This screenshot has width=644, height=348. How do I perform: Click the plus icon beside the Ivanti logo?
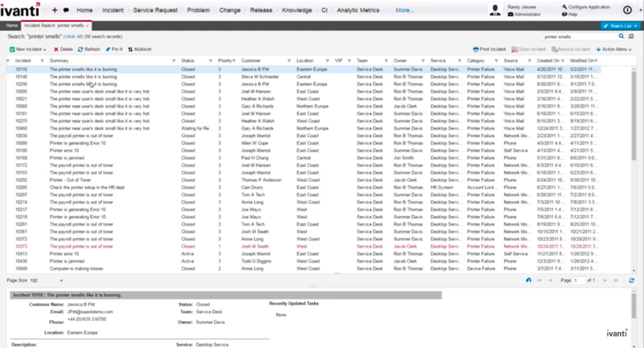tap(55, 10)
